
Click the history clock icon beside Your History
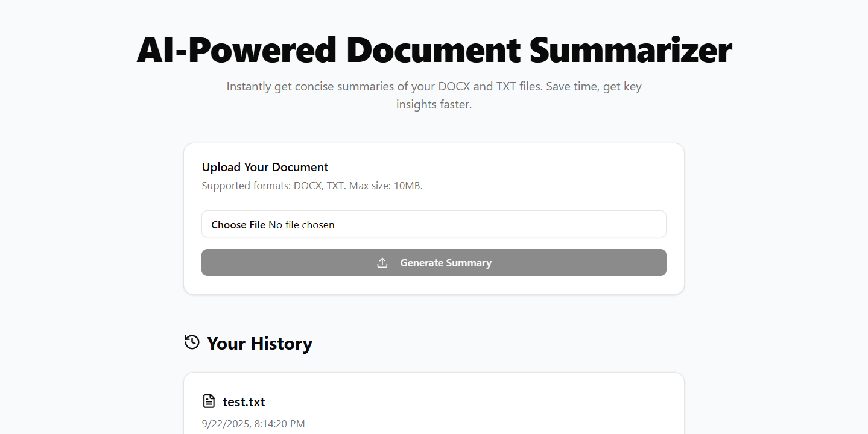tap(191, 342)
